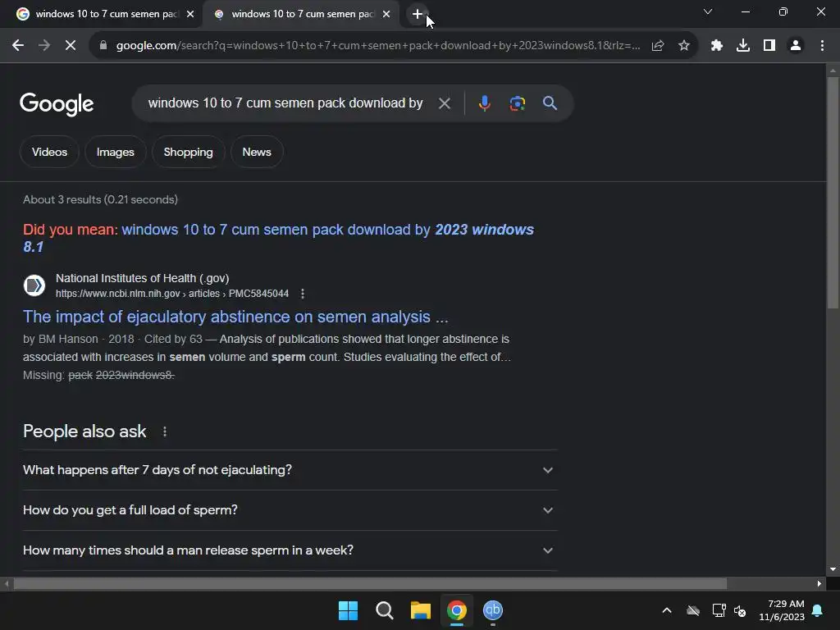The height and width of the screenshot is (630, 840).
Task: Open the clock and date flyout
Action: pyautogui.click(x=782, y=610)
